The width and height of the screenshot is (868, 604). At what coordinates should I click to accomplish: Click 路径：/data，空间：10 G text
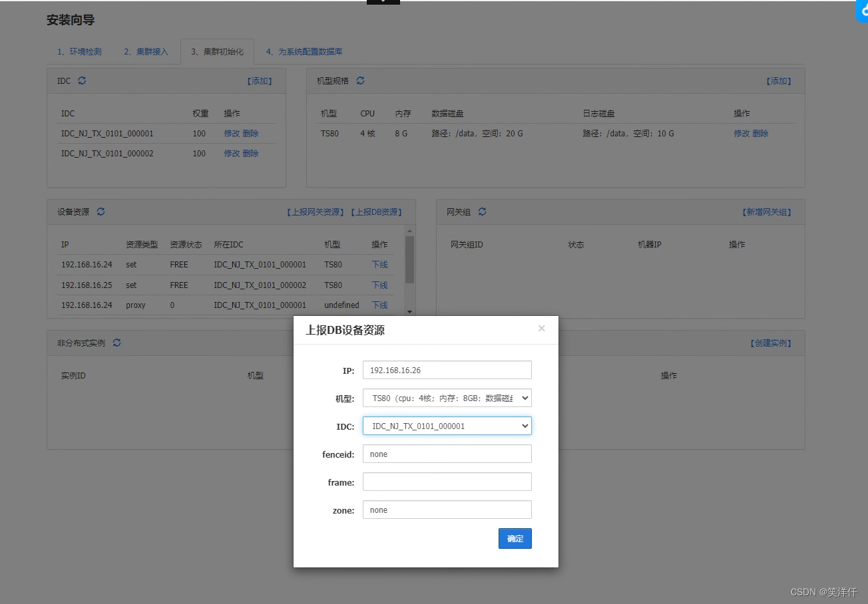tap(628, 134)
